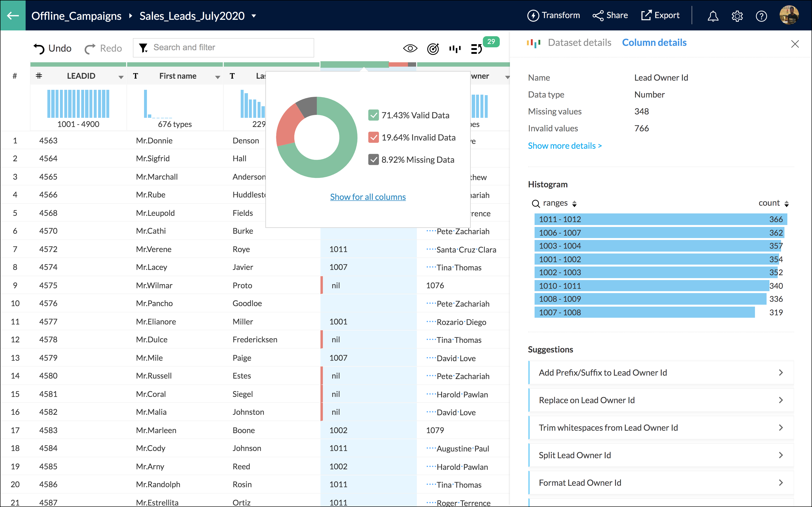Toggle the eye preview icon in toolbar
Viewport: 812px width, 507px height.
click(x=410, y=48)
